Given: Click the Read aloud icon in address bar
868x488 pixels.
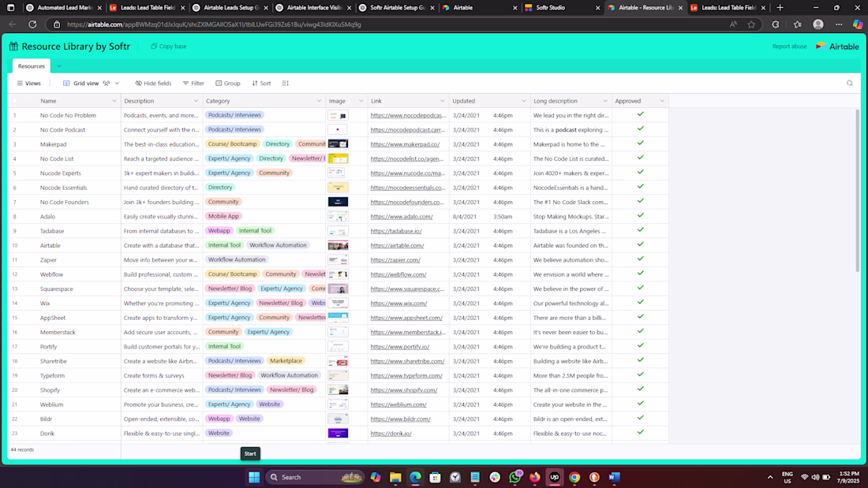Looking at the screenshot, I should pos(733,24).
